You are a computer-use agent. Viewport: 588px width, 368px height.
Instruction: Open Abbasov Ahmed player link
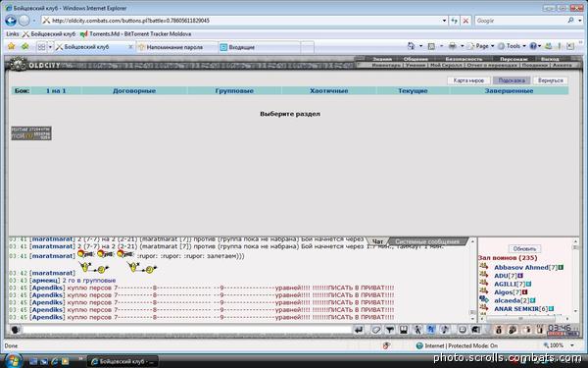[x=521, y=267]
